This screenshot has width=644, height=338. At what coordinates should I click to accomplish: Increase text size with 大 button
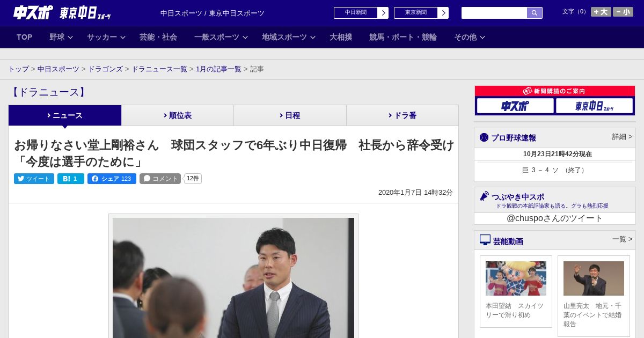click(x=601, y=12)
